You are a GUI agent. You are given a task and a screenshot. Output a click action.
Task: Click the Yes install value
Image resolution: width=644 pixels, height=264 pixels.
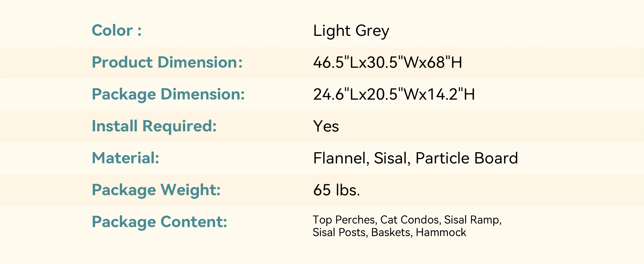tap(326, 126)
